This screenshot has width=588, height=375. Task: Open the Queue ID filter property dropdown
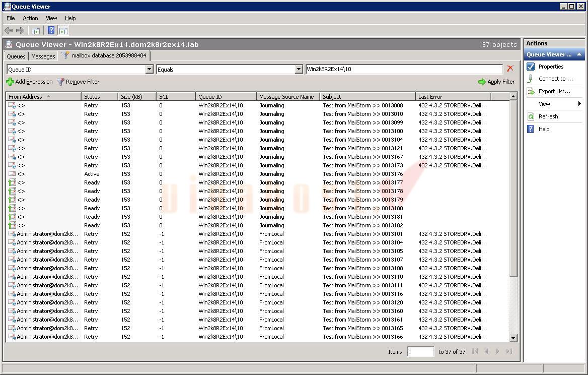point(149,69)
